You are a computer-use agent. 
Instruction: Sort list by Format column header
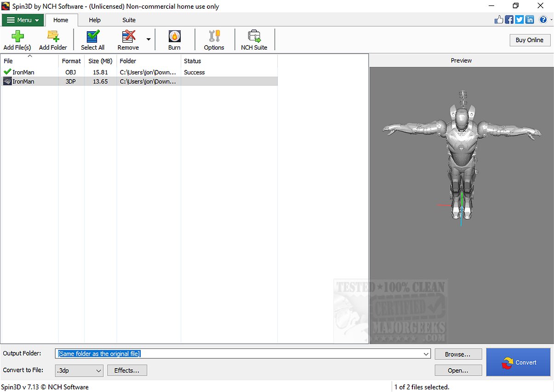[71, 61]
